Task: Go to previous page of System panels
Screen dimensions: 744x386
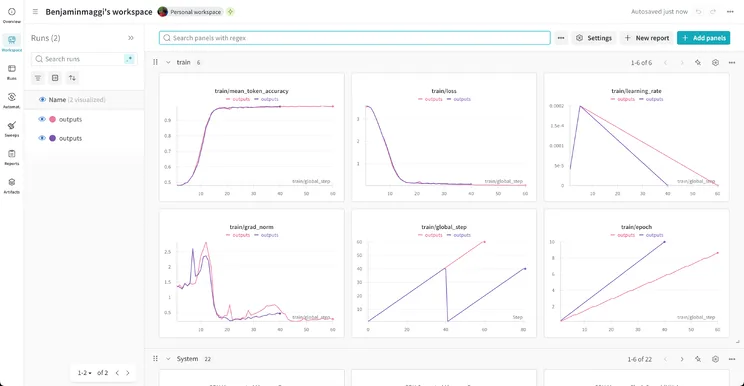Action: [666, 359]
